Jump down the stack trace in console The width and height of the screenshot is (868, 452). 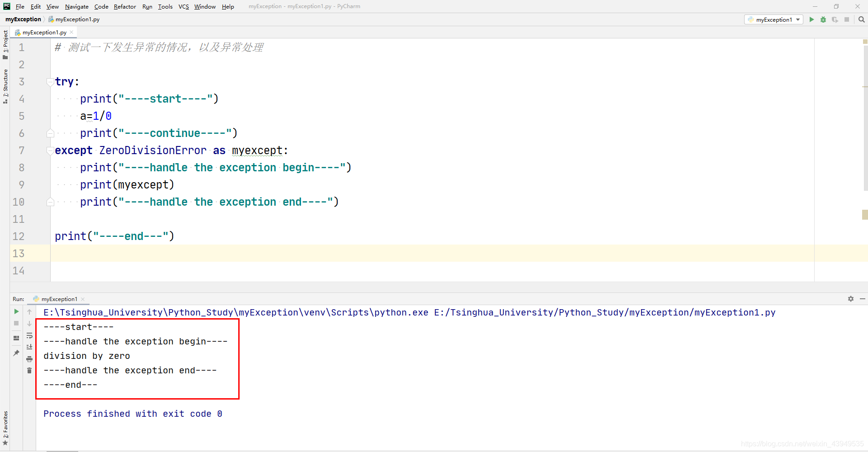pyautogui.click(x=29, y=323)
